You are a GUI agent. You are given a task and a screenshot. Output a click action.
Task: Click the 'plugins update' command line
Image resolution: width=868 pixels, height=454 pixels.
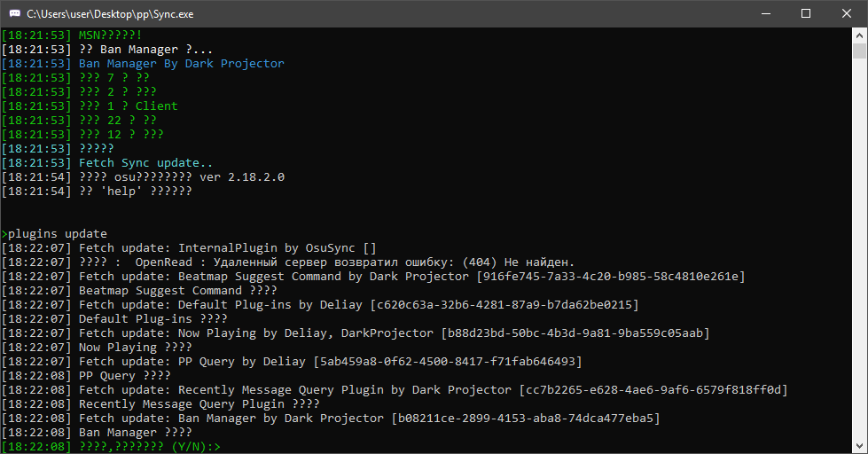(54, 233)
